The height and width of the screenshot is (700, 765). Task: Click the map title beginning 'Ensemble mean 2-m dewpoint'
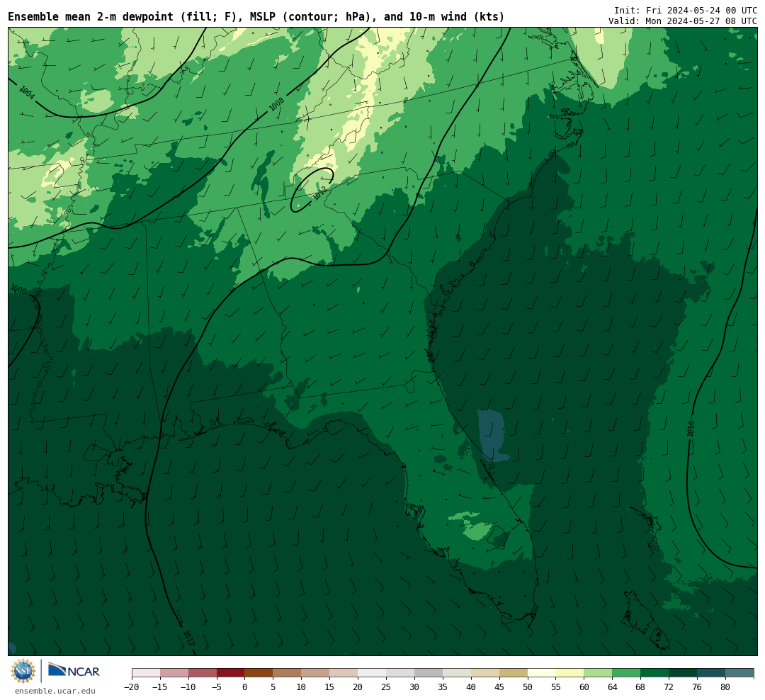[256, 17]
